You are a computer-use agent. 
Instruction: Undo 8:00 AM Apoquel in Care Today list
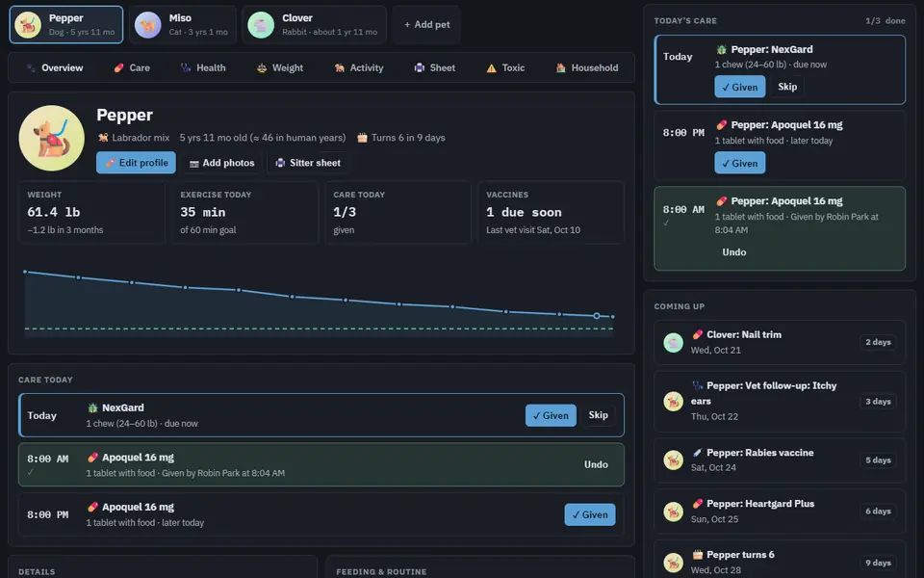pos(596,464)
